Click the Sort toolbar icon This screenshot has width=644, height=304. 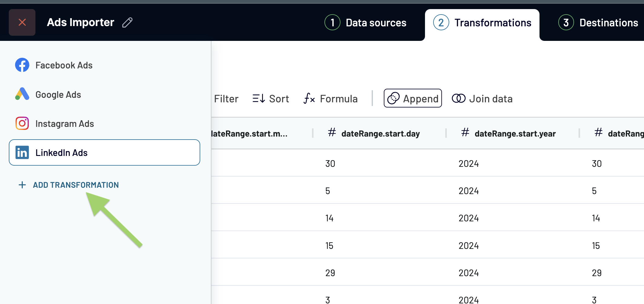[x=259, y=98]
